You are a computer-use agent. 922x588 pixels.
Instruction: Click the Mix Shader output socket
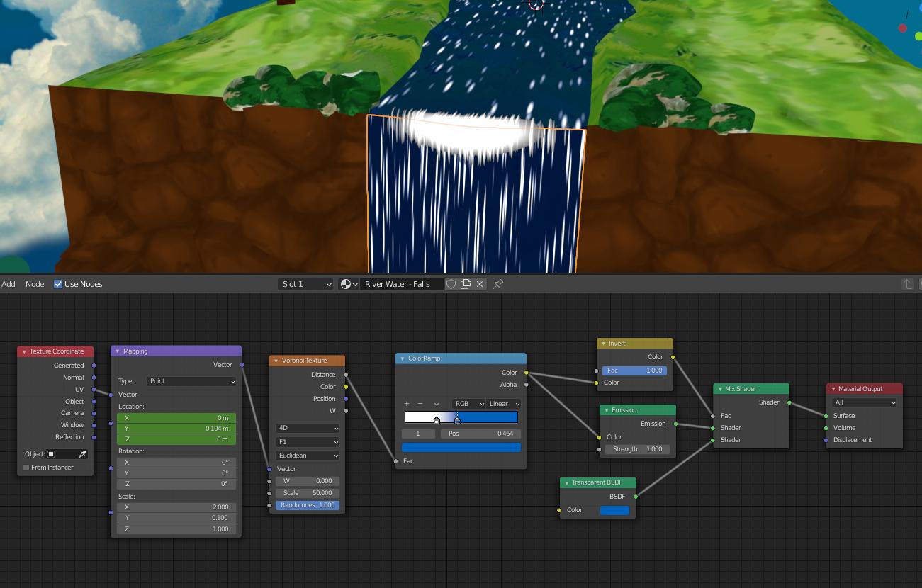pos(789,402)
